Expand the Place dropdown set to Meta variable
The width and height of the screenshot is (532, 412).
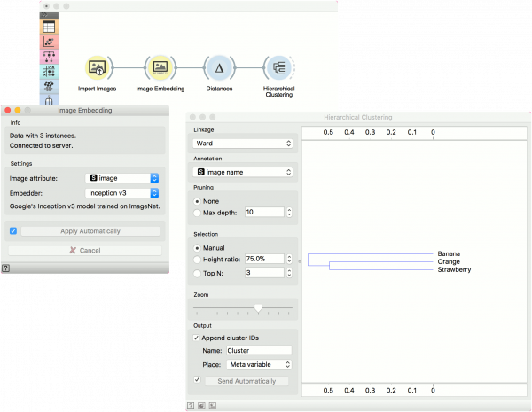click(x=259, y=364)
